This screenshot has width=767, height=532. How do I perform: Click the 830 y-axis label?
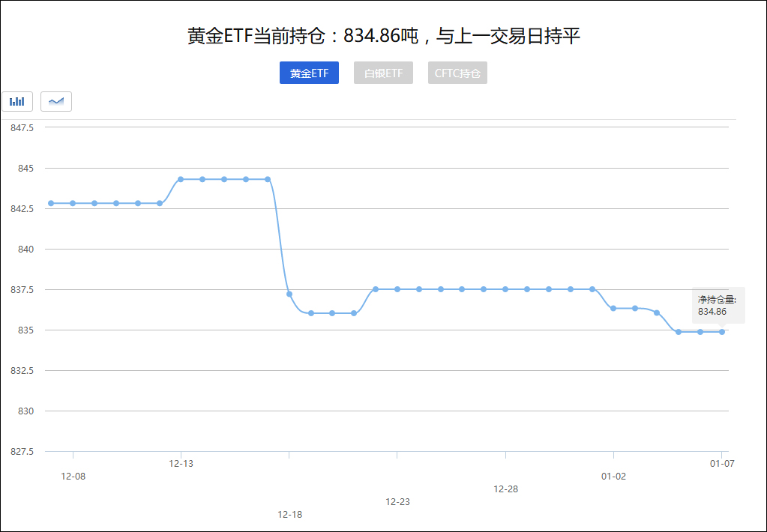26,411
